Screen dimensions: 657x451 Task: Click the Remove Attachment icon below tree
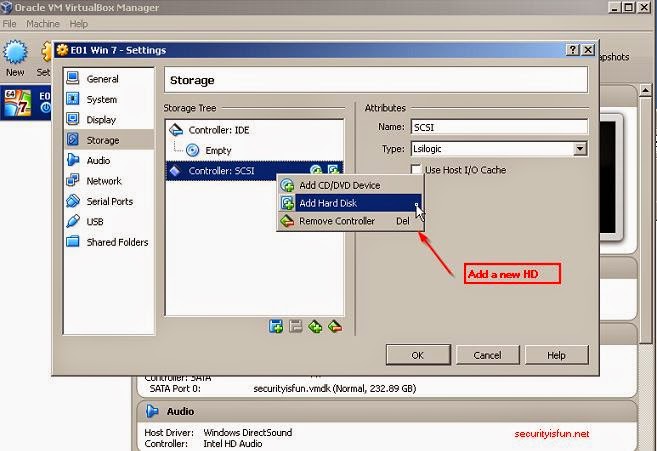point(335,326)
